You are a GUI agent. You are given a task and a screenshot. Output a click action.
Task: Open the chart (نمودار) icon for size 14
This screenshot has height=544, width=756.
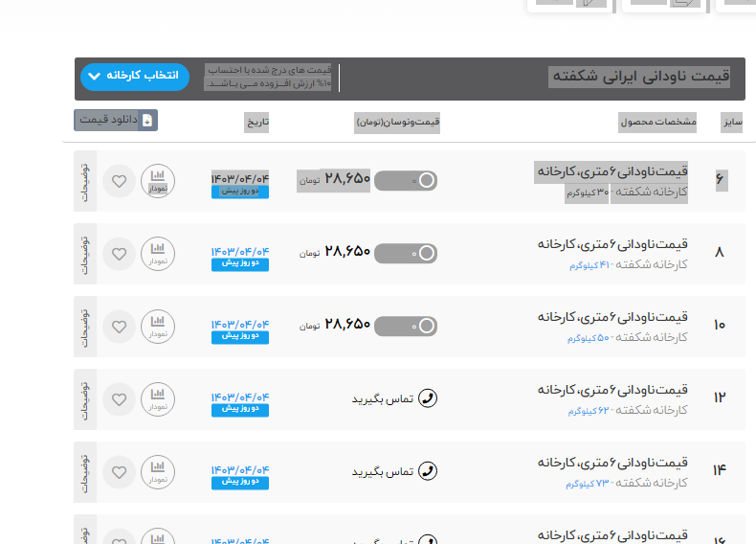[158, 472]
